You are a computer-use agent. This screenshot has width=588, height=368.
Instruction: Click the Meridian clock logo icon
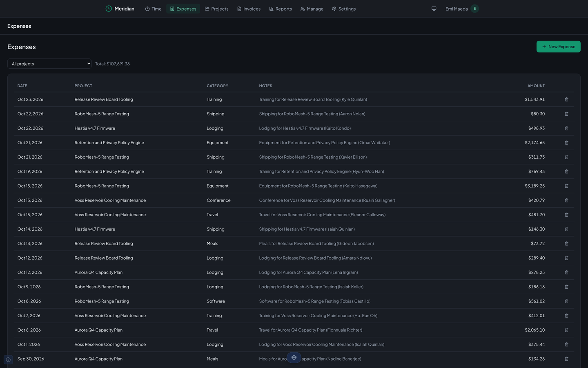109,9
